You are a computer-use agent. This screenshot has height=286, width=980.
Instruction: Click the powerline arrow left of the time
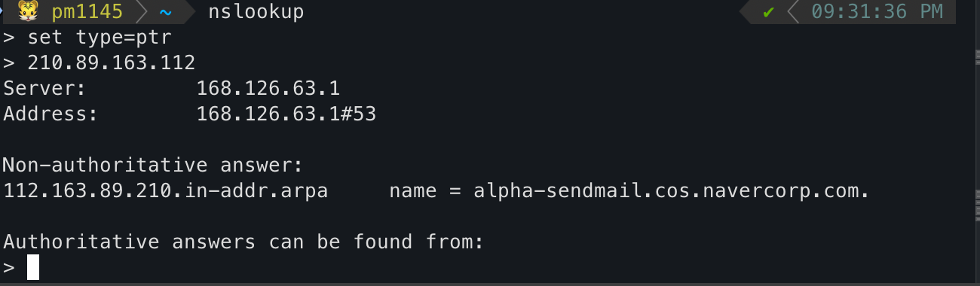point(793,12)
